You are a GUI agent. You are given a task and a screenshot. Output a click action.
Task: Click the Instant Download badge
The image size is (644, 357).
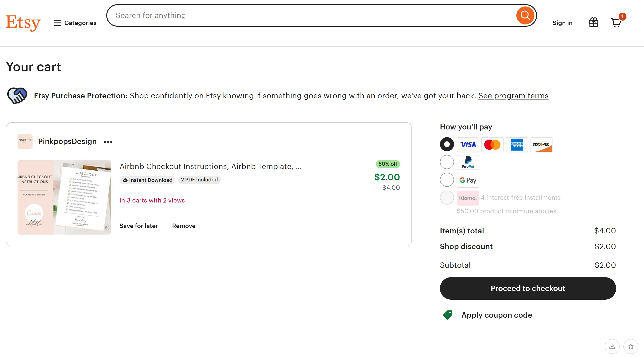(x=147, y=180)
